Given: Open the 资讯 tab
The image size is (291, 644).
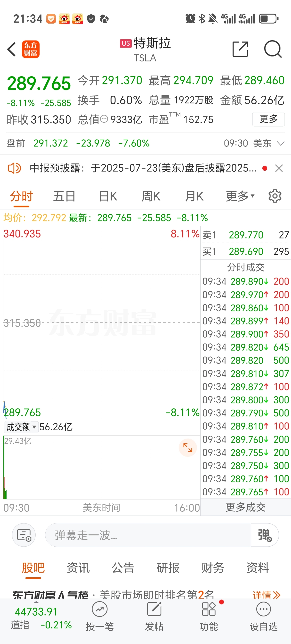Looking at the screenshot, I should coord(78,568).
